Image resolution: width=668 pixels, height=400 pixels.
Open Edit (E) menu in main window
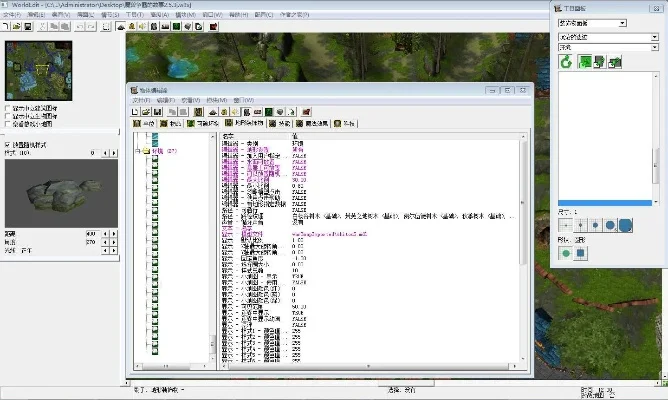coord(36,15)
